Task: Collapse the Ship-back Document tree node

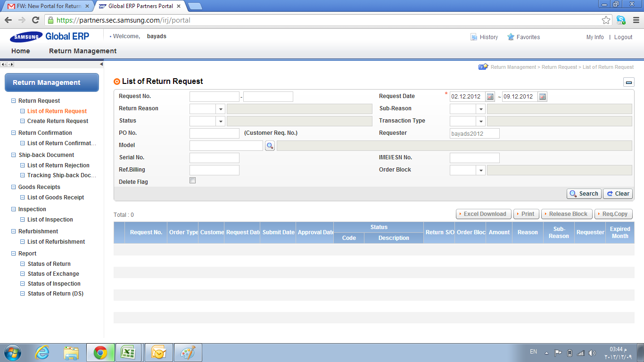Action: 14,155
